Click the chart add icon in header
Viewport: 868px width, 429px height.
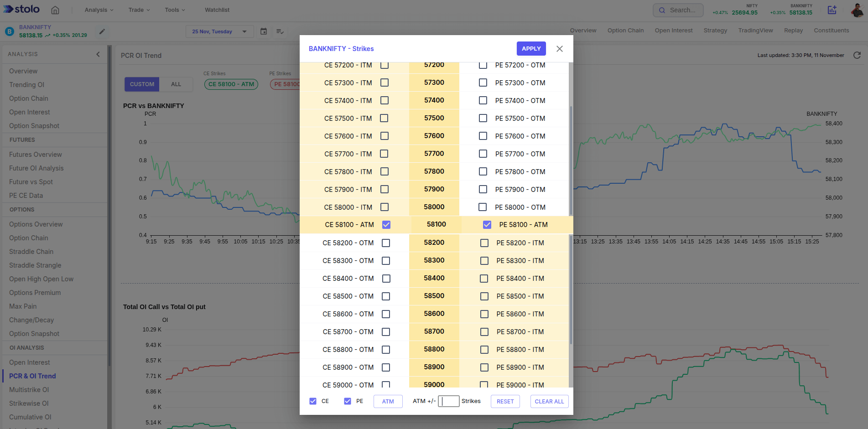(832, 10)
